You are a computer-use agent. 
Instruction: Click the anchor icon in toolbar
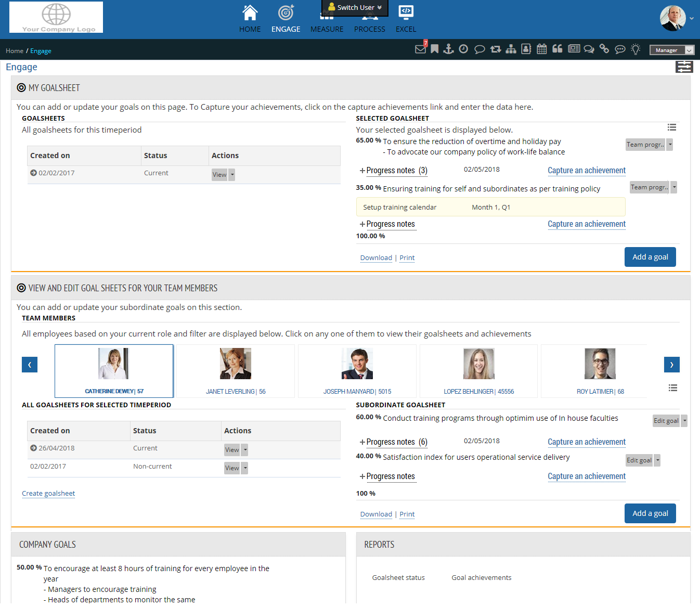point(449,49)
